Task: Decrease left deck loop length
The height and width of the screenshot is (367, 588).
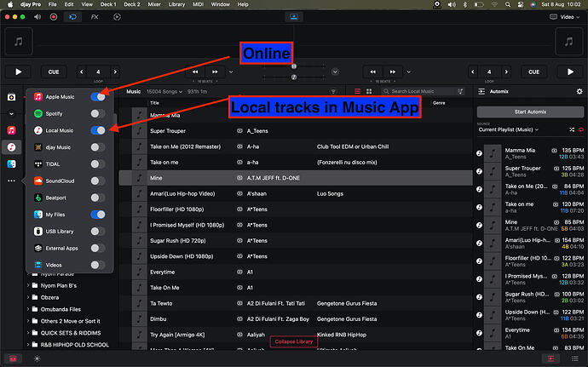Action: point(82,72)
